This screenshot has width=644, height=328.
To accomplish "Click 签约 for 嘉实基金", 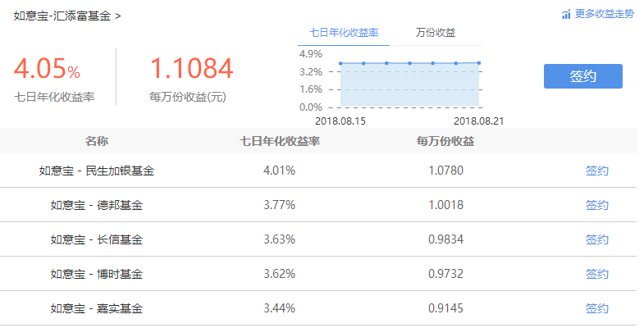I will (x=596, y=308).
